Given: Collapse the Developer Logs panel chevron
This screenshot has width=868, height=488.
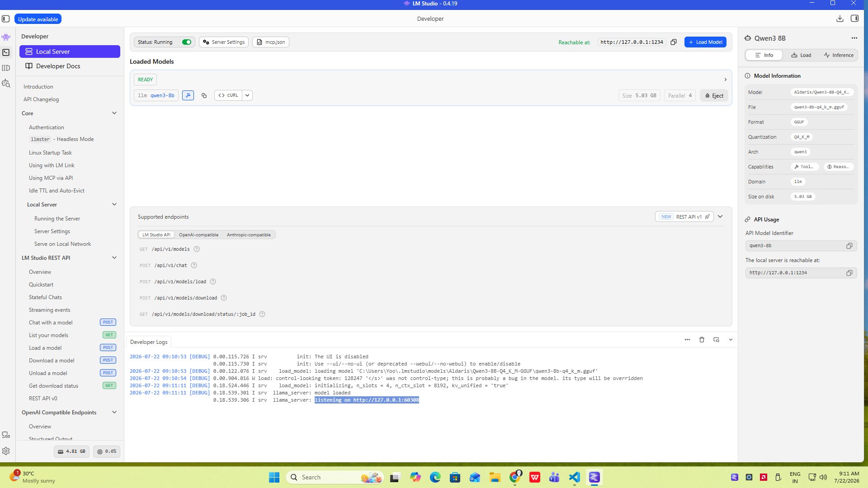Looking at the screenshot, I should (x=731, y=340).
